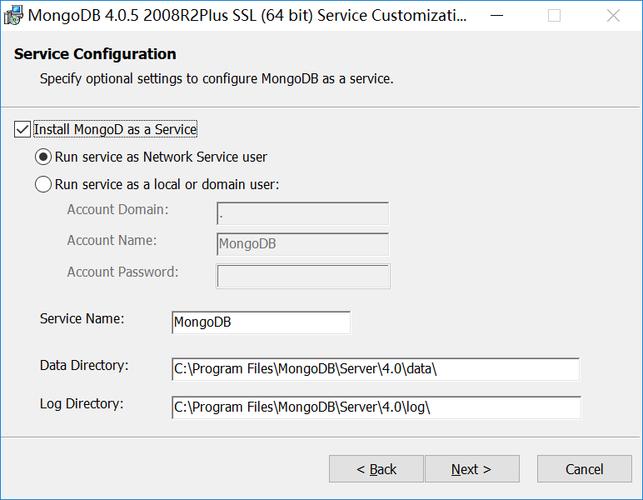643x500 pixels.
Task: Proceed with the Next button
Action: coord(472,469)
